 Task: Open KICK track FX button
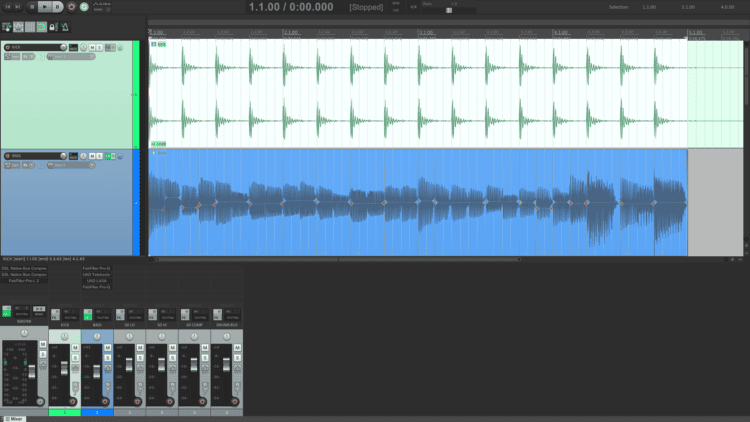pyautogui.click(x=108, y=47)
